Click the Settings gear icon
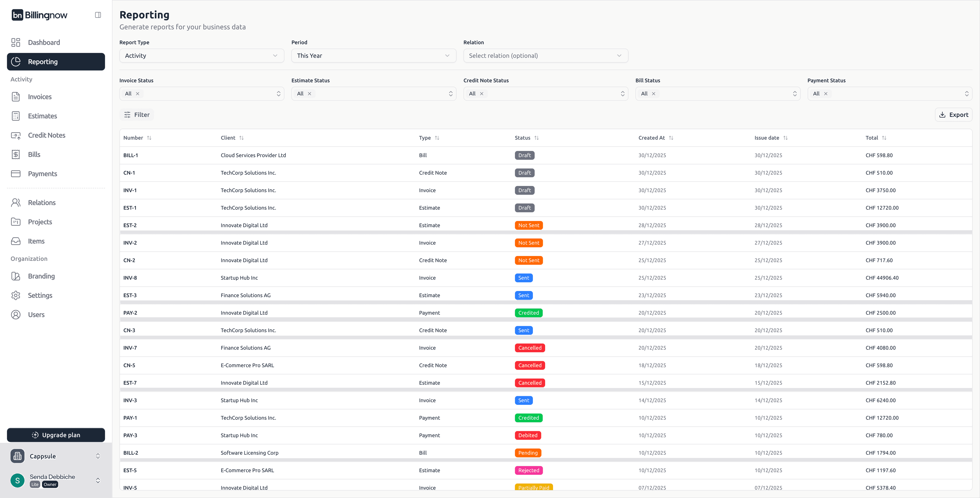This screenshot has height=498, width=980. click(16, 295)
